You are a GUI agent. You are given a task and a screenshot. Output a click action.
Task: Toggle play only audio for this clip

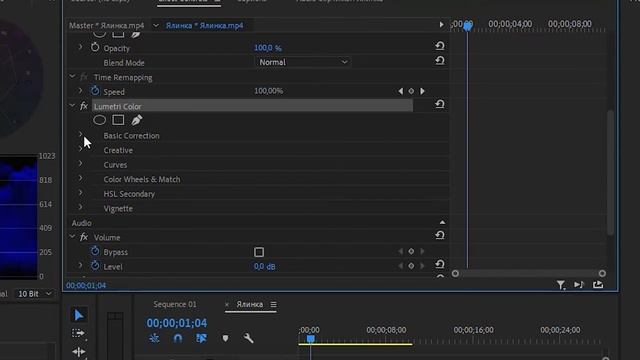point(579,284)
